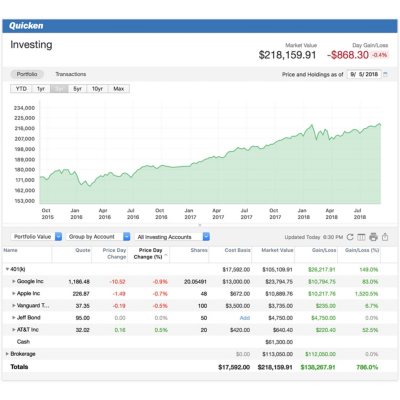
Task: Expand the Google Inc holding row
Action: tap(14, 281)
